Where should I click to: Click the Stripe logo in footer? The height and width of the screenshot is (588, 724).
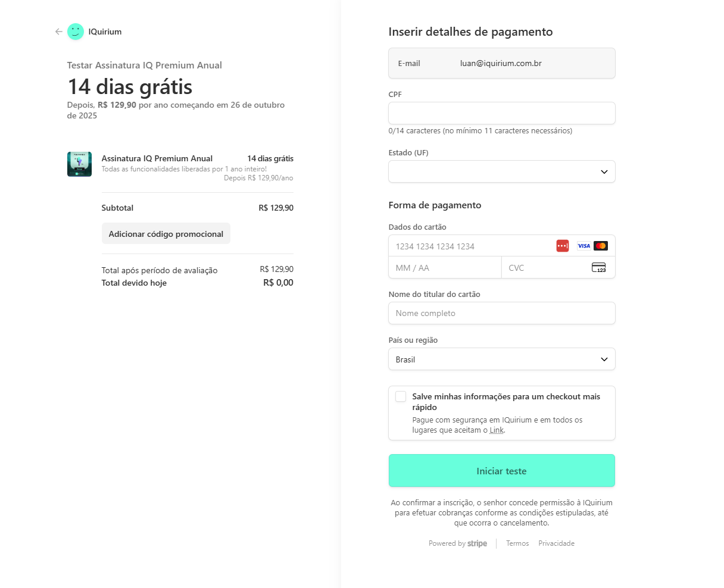(477, 543)
